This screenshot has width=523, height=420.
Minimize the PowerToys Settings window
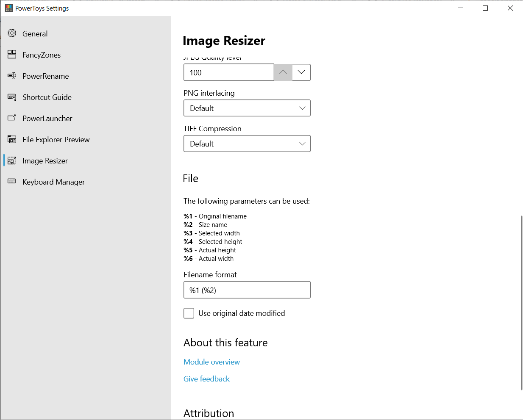point(461,8)
